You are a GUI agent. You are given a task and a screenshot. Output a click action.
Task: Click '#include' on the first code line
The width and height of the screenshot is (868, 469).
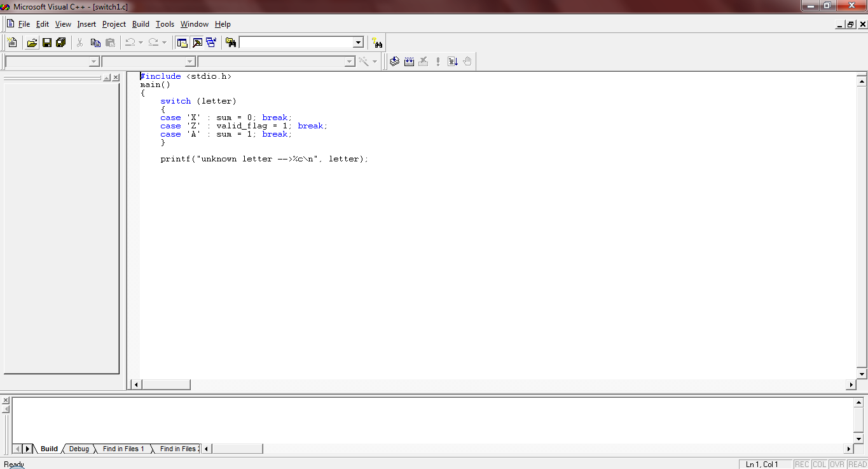coord(160,76)
